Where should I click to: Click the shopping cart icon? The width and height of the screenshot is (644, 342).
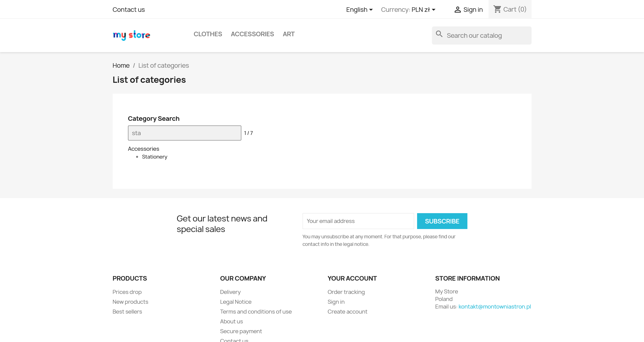(497, 9)
